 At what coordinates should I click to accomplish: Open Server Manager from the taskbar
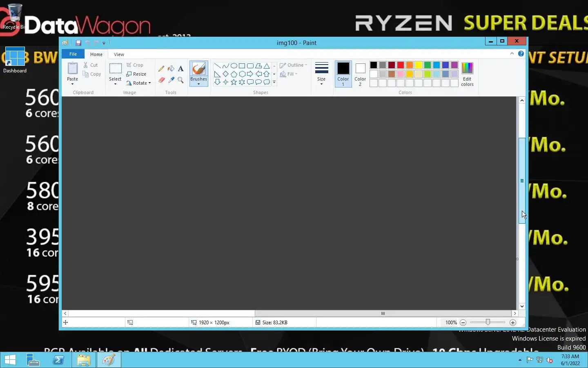pos(33,360)
